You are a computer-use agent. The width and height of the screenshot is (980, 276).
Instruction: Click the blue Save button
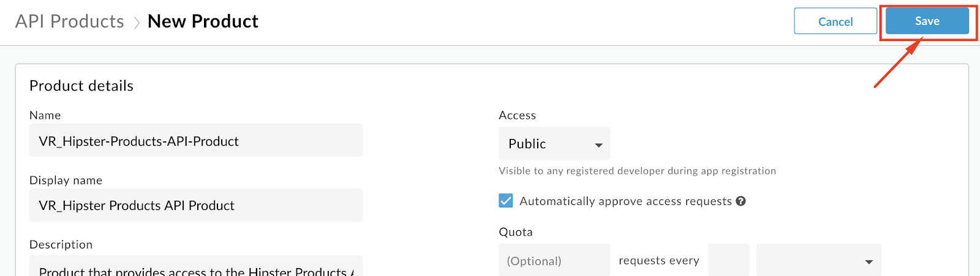coord(927,21)
